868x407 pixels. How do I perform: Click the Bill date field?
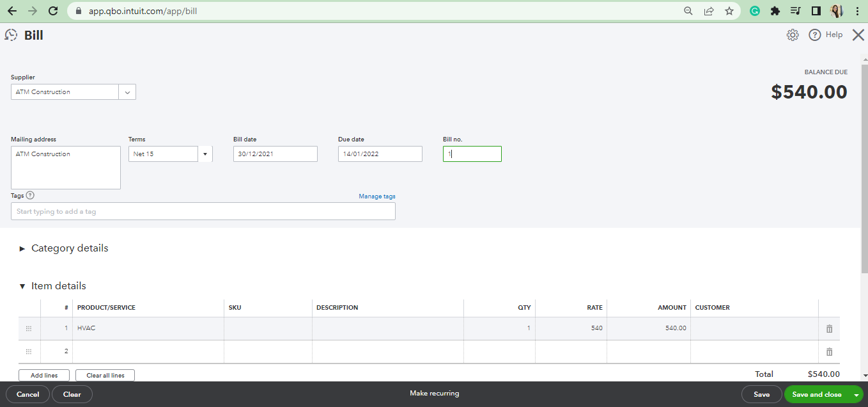275,154
